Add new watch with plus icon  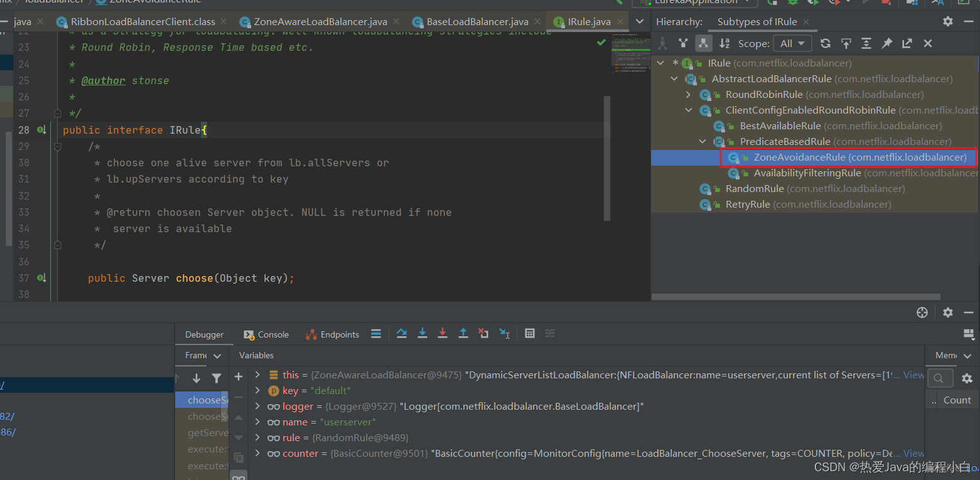pos(239,376)
